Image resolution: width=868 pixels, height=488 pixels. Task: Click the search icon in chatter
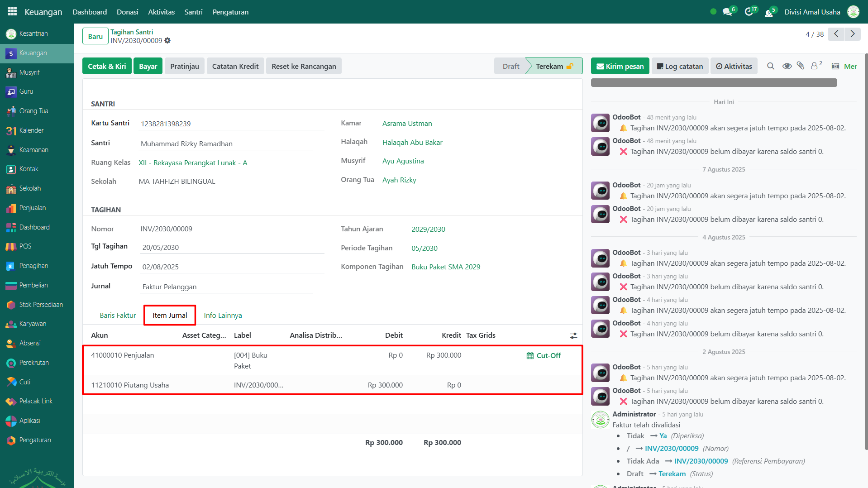click(771, 66)
